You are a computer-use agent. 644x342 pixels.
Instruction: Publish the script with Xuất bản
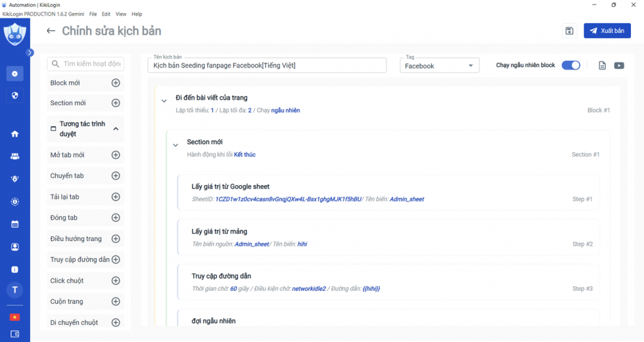607,31
